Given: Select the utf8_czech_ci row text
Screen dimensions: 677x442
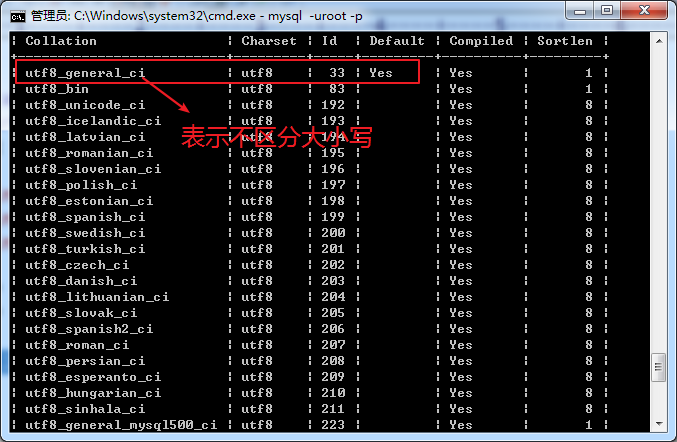Looking at the screenshot, I should tap(77, 265).
